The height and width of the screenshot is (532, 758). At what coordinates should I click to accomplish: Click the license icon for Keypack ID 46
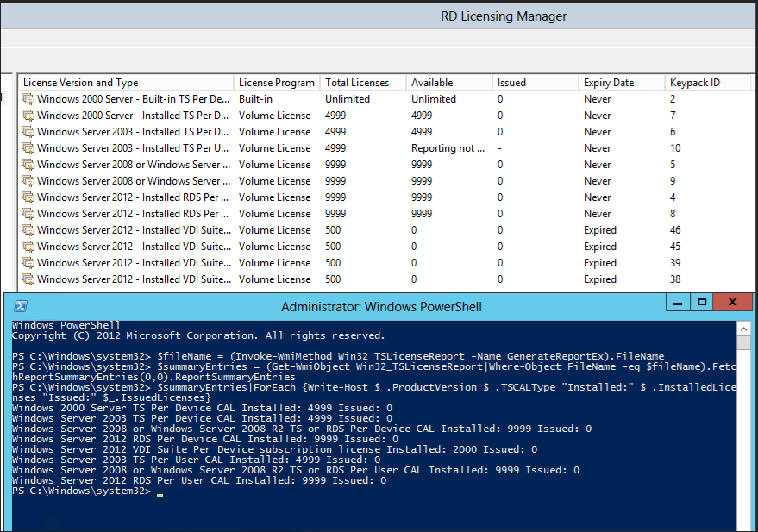(x=28, y=230)
